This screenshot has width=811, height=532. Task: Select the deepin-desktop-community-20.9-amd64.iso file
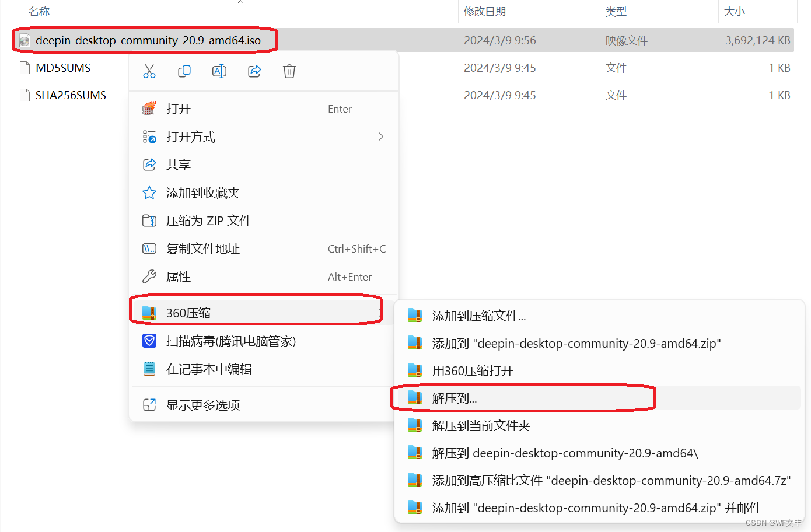click(148, 40)
